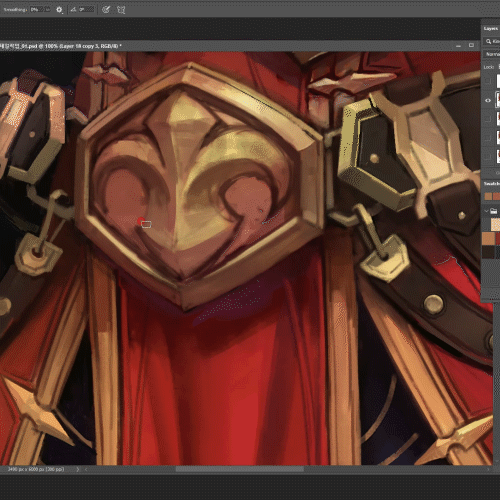Screen dimensions: 500x500
Task: Pick the tan orange swatch in group
Action: click(489, 239)
